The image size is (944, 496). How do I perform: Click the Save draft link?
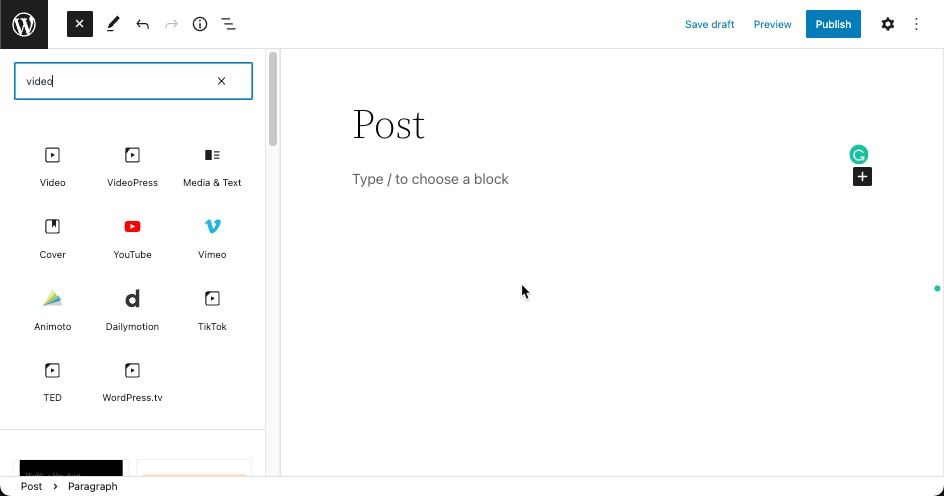[x=710, y=24]
